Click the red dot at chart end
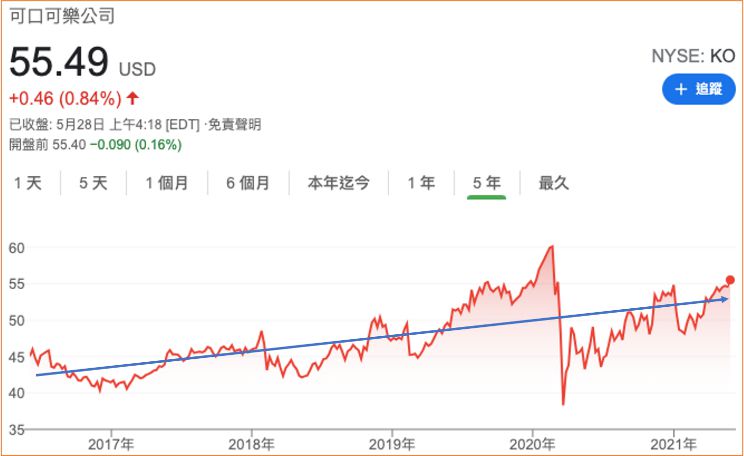744x456 pixels. 730,280
